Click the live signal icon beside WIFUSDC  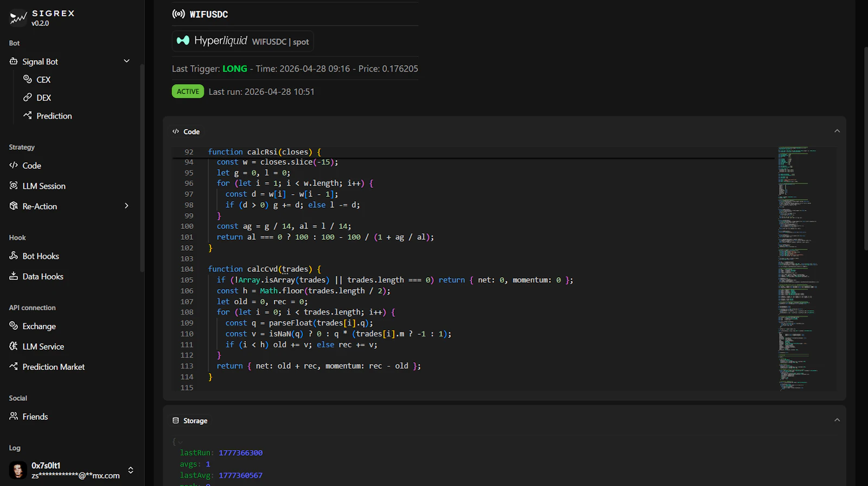pos(178,14)
